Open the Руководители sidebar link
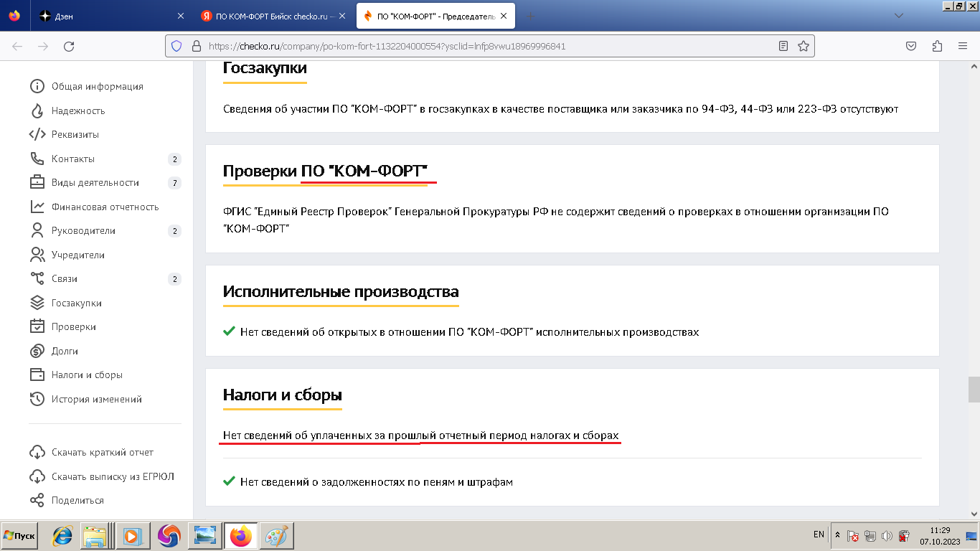 (x=83, y=231)
